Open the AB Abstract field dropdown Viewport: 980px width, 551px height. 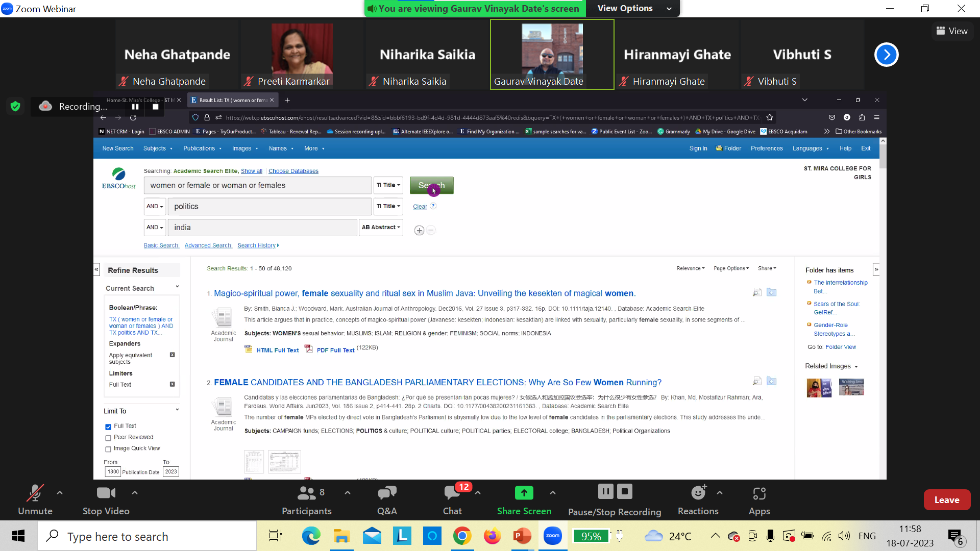point(381,228)
